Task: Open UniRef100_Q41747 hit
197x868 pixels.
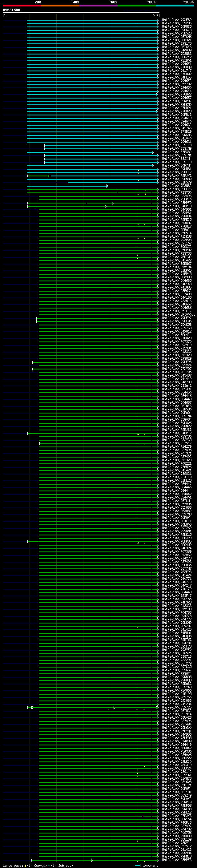Action: pyautogui.click(x=177, y=71)
